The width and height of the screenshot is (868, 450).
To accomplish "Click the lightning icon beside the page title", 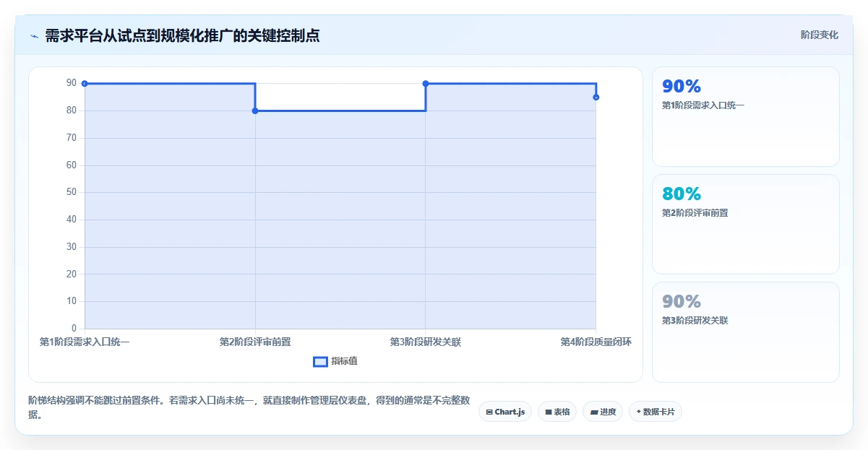I will click(34, 35).
